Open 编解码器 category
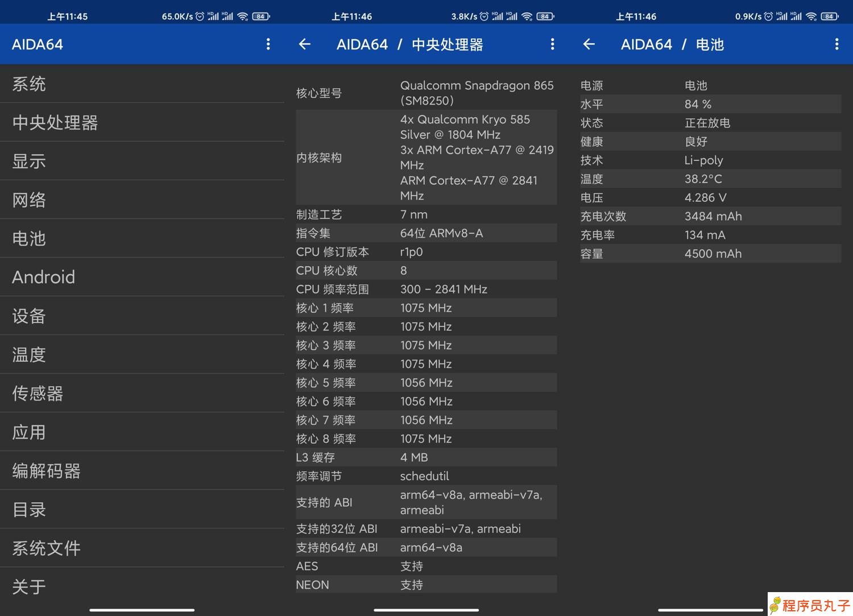This screenshot has width=853, height=616. click(142, 470)
